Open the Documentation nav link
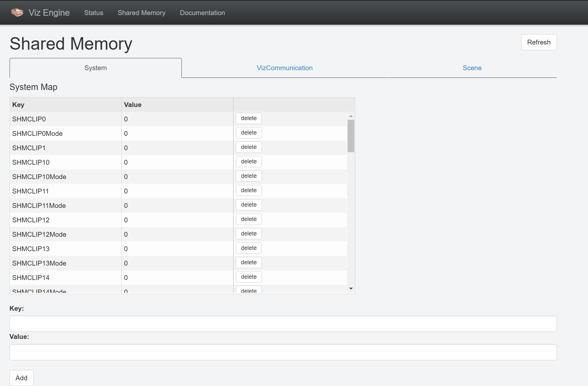588x386 pixels. point(202,13)
